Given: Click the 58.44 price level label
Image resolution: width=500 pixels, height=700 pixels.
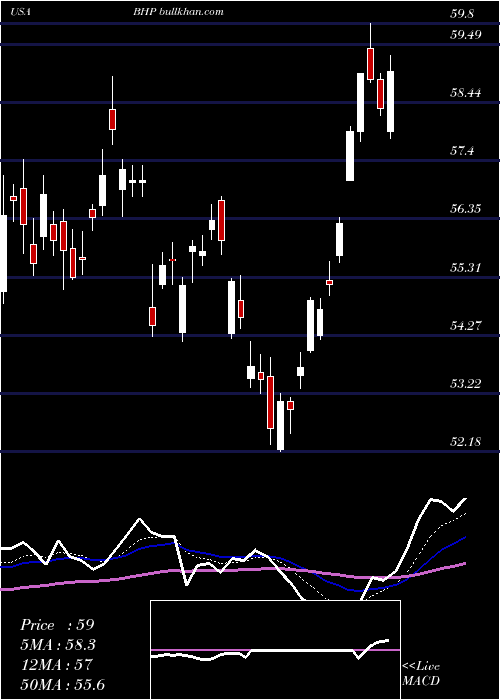Looking at the screenshot, I should coord(466,93).
